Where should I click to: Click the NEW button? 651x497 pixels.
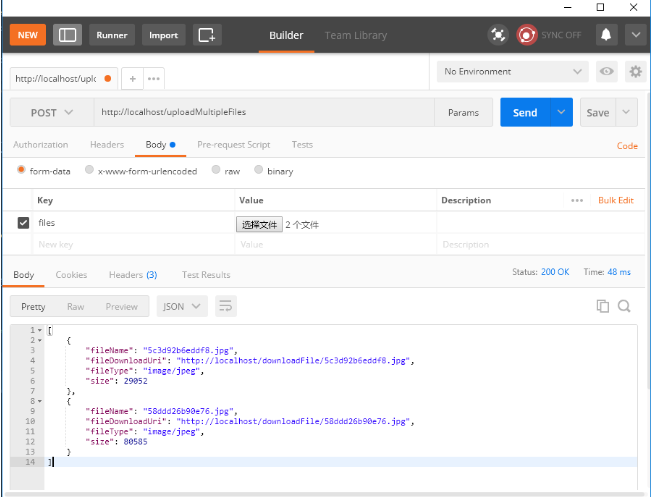pyautogui.click(x=28, y=35)
